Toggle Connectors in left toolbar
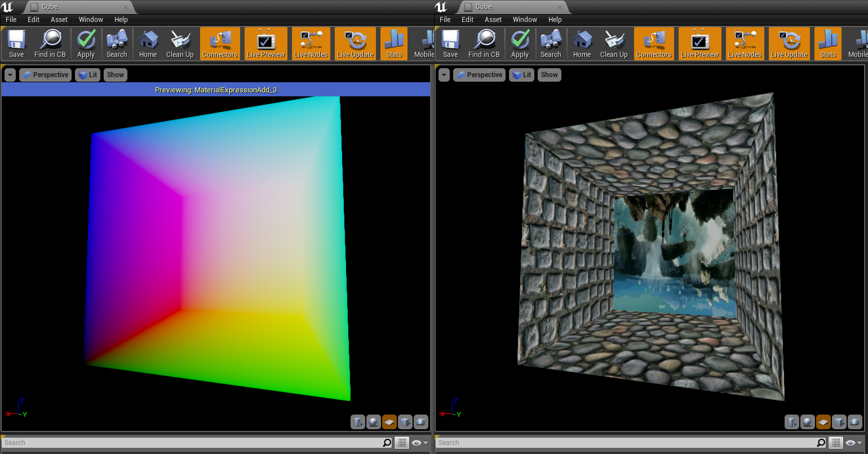The height and width of the screenshot is (454, 868). (x=220, y=43)
